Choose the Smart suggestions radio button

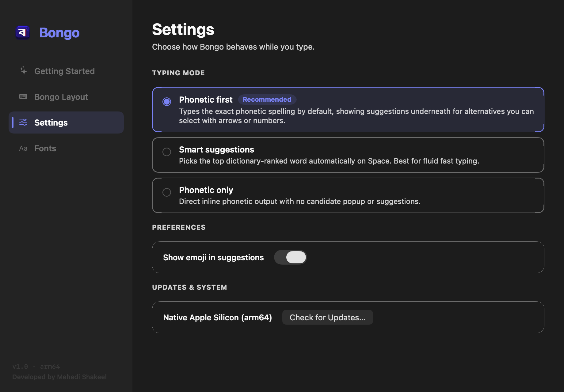[167, 152]
